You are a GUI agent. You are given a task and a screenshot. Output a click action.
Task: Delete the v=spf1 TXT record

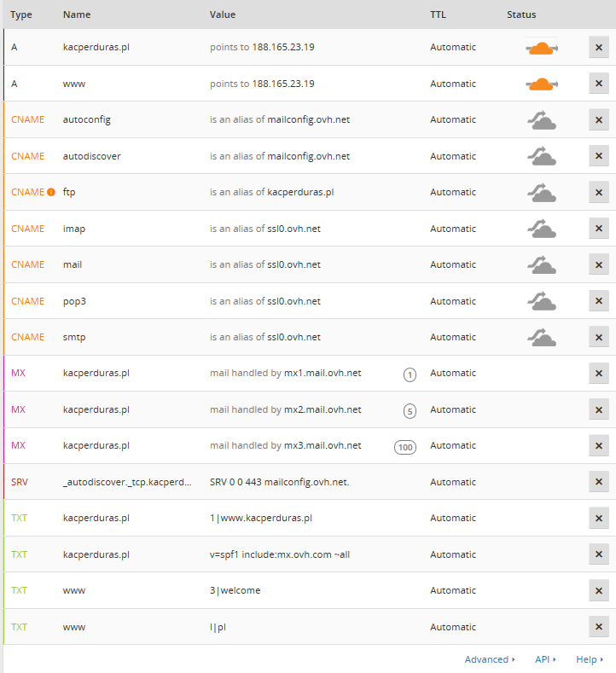click(x=598, y=554)
